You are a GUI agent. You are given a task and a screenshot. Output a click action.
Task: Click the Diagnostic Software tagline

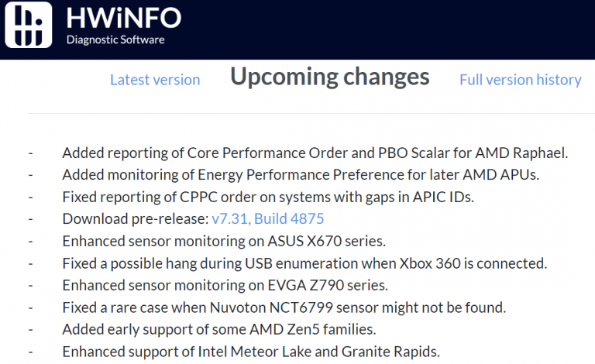click(115, 39)
